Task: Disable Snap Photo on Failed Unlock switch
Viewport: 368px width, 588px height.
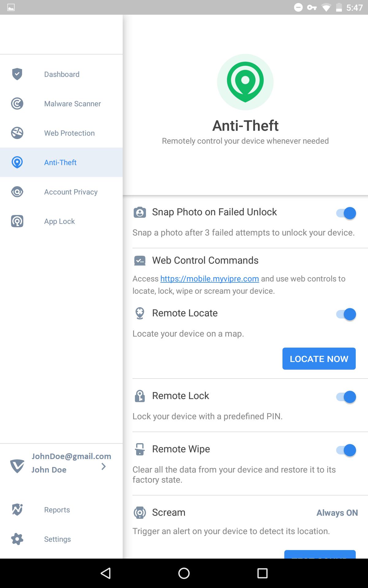Action: point(346,213)
